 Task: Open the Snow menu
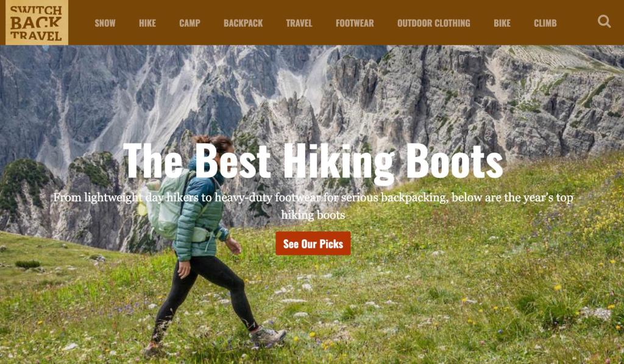pos(105,23)
